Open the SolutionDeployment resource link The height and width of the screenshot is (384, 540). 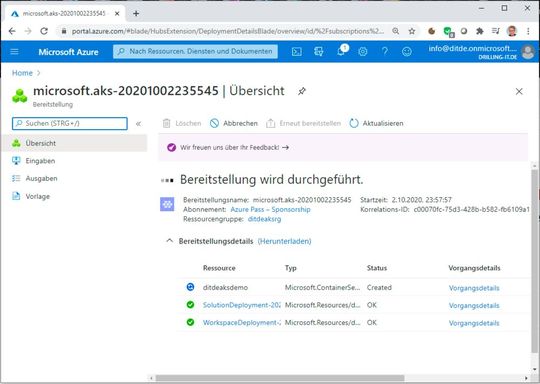[242, 305]
